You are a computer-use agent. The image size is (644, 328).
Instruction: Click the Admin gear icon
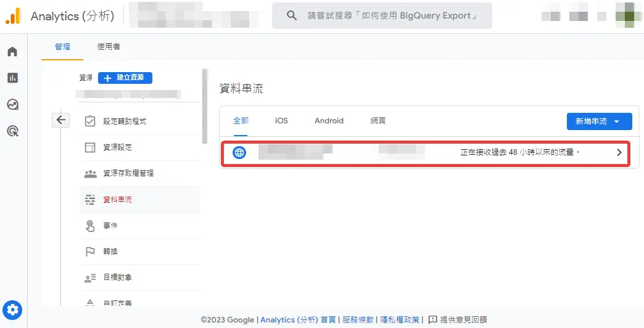[x=12, y=310]
